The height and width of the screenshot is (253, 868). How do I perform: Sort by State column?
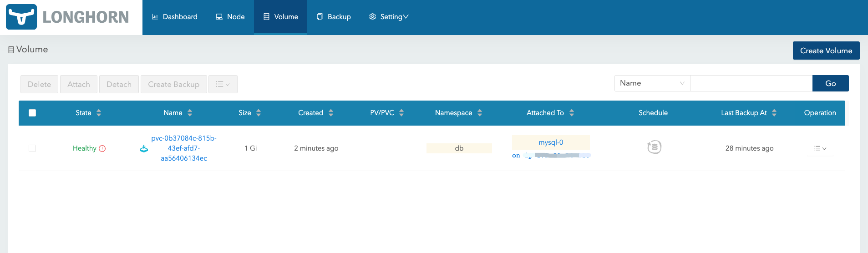99,113
